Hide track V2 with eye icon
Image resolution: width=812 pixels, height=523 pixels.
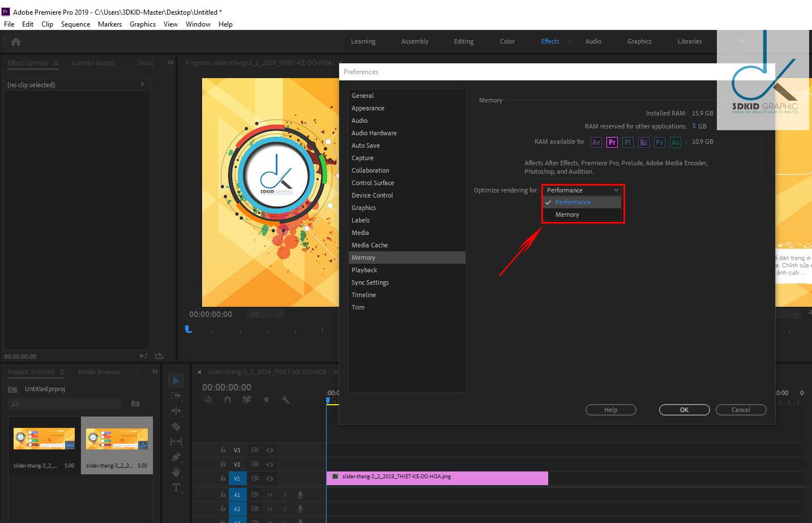[x=270, y=464]
